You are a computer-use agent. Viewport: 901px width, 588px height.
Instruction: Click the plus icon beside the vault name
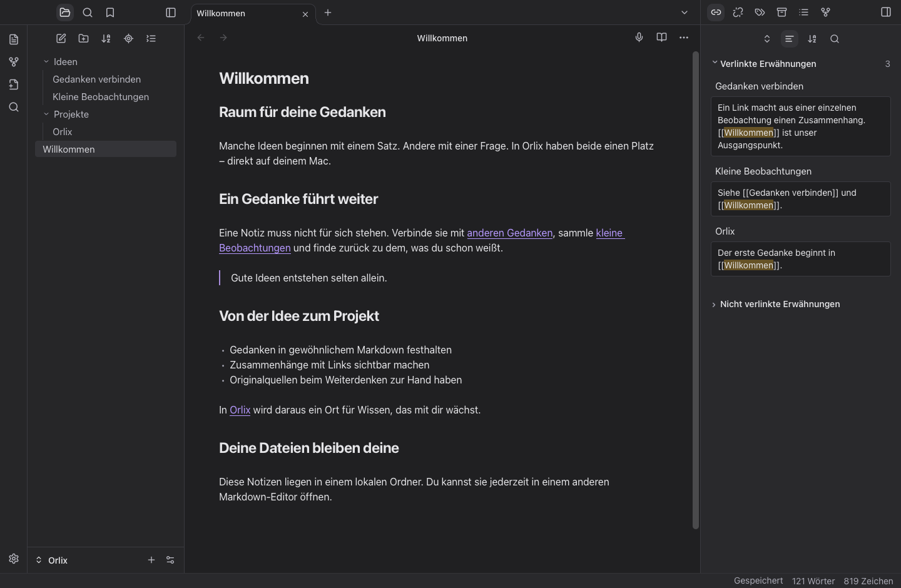coord(151,560)
